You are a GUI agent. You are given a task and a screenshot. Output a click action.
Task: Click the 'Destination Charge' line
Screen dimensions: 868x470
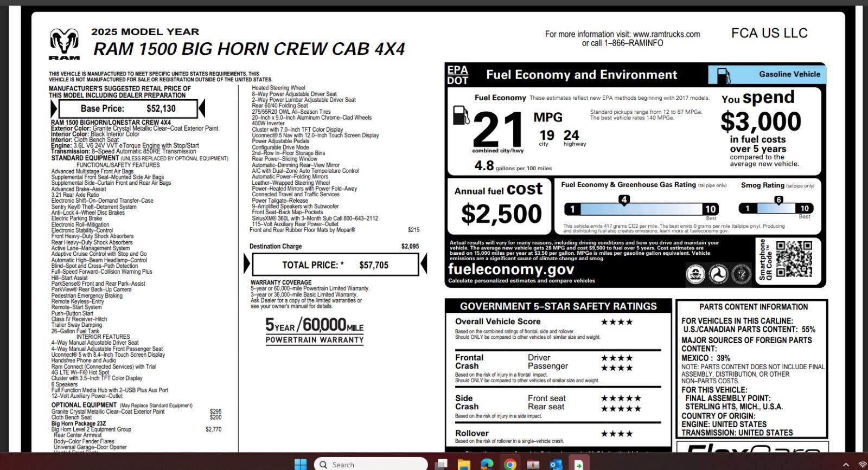click(x=334, y=246)
